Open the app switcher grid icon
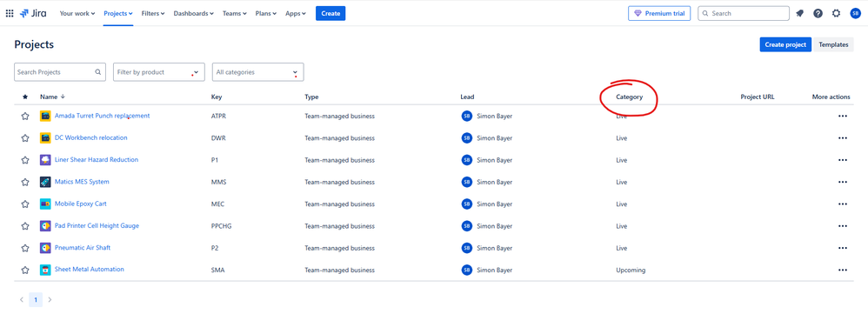 point(10,13)
